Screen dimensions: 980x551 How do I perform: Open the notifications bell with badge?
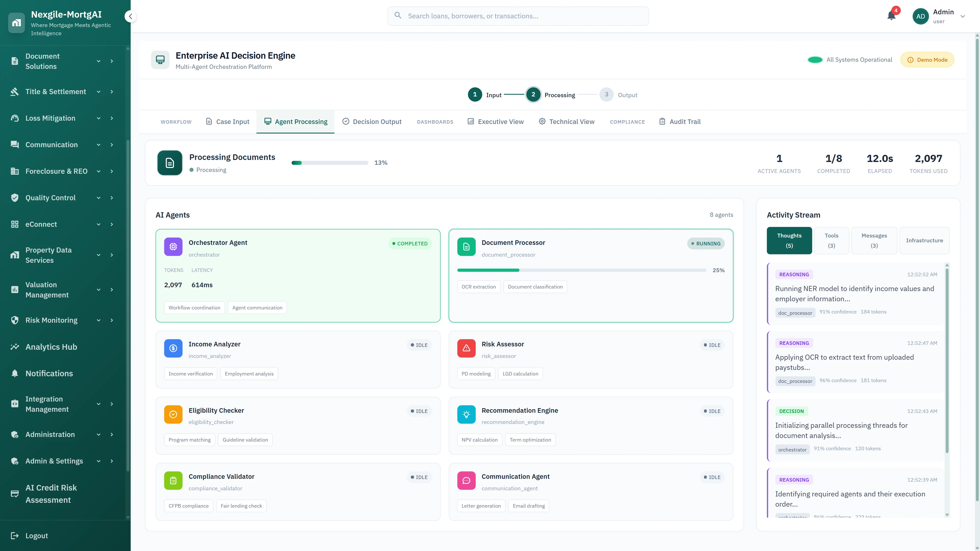tap(891, 16)
